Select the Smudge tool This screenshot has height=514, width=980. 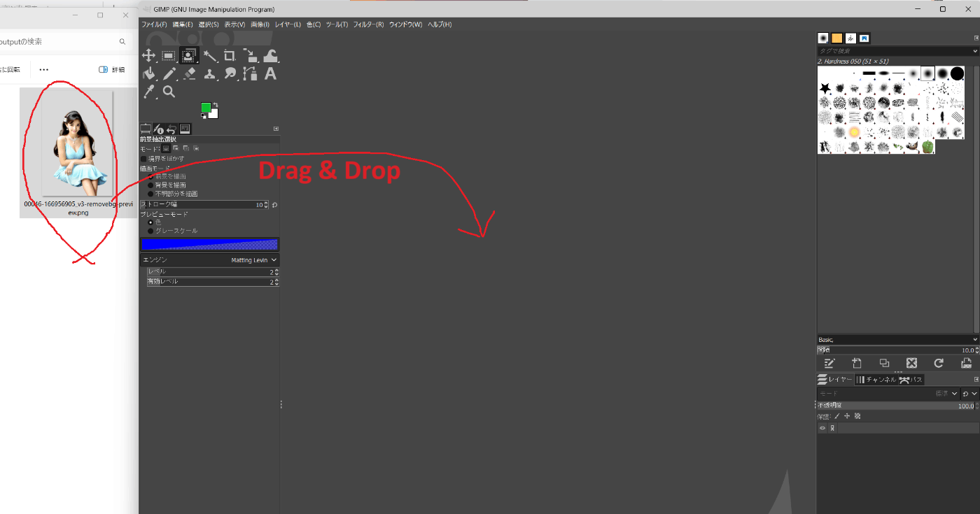pyautogui.click(x=230, y=73)
